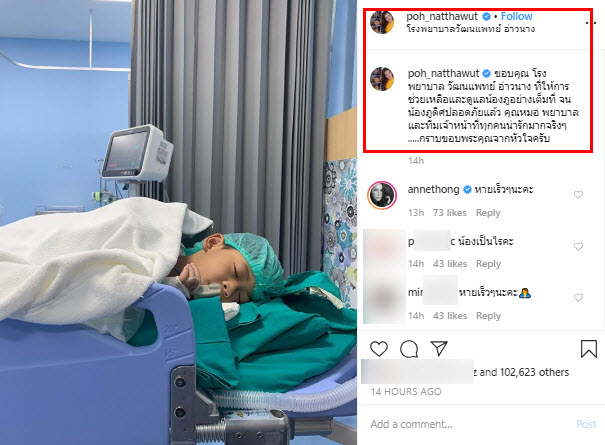View 73 likes on annethong comment
The height and width of the screenshot is (445, 605).
[450, 213]
